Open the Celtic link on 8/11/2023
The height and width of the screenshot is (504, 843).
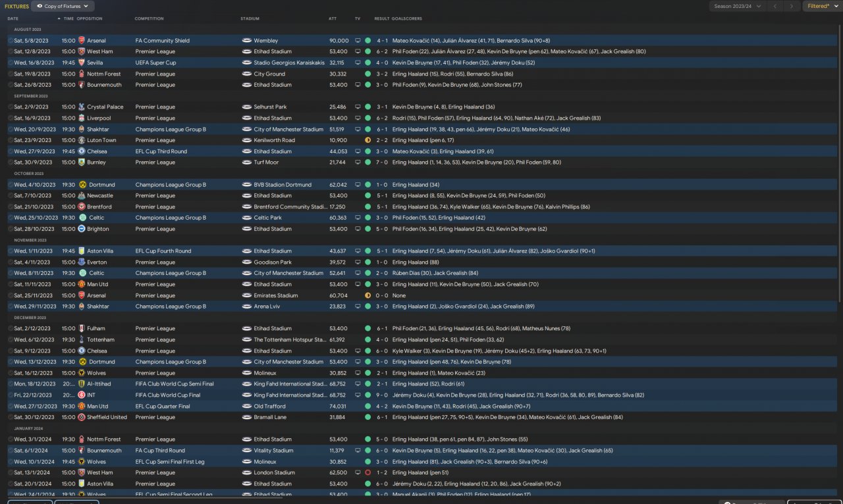(x=96, y=273)
